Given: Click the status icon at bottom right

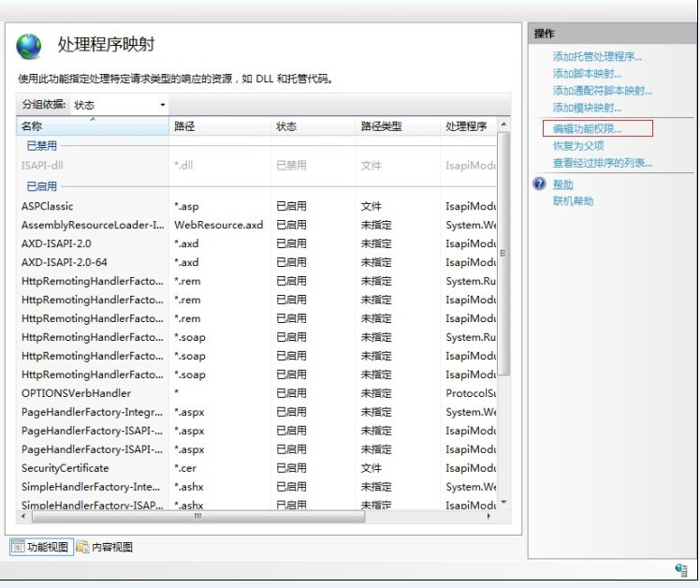Looking at the screenshot, I should (x=681, y=569).
